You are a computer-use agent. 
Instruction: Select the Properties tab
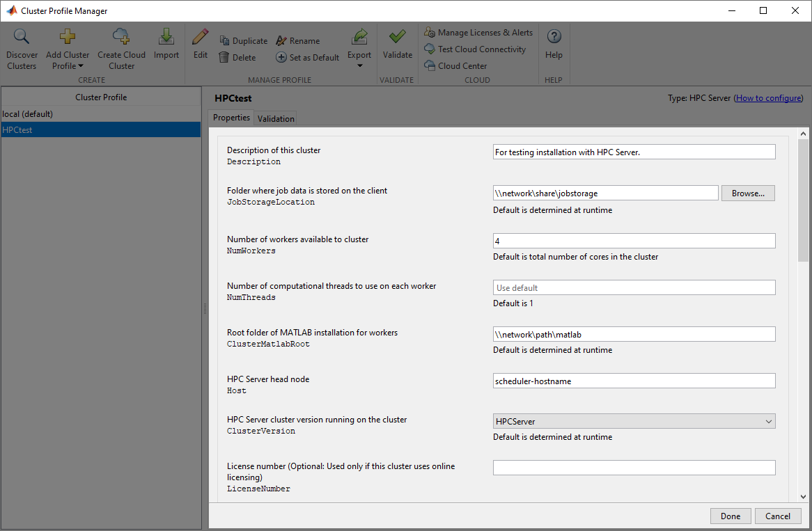coord(231,118)
